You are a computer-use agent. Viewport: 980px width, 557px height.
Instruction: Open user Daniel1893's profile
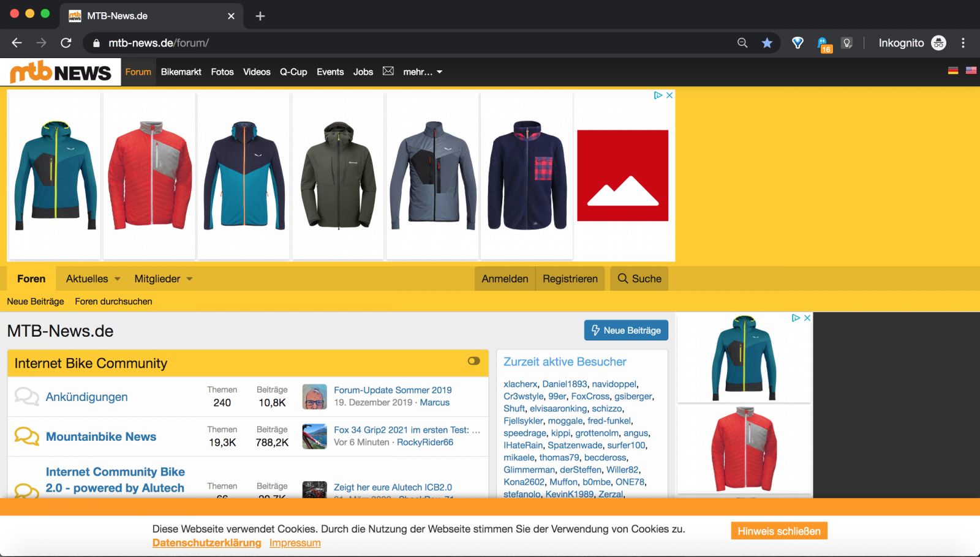(x=564, y=384)
